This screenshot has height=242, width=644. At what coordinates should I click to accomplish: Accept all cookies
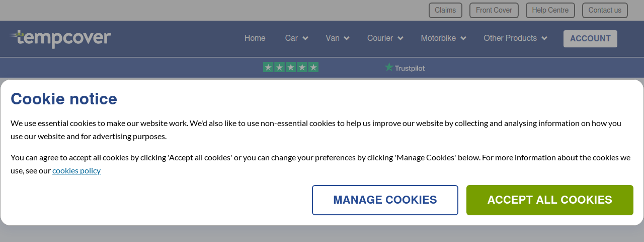[x=550, y=200]
